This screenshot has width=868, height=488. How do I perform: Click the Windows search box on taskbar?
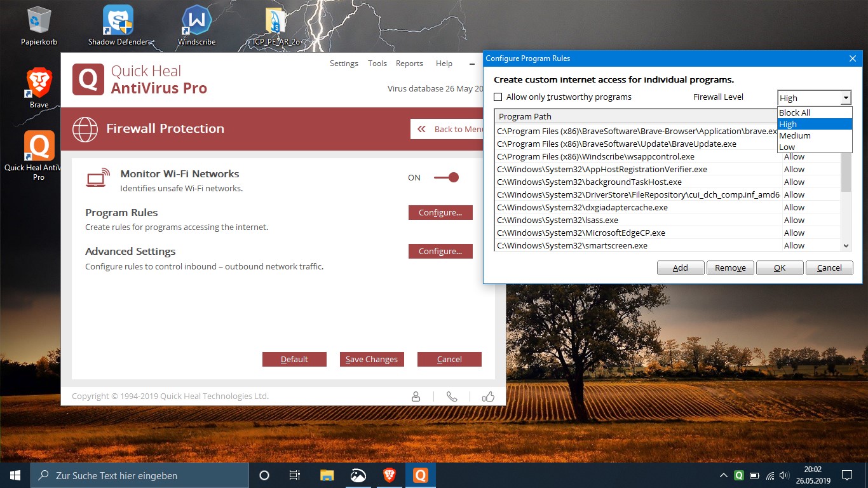coord(140,475)
